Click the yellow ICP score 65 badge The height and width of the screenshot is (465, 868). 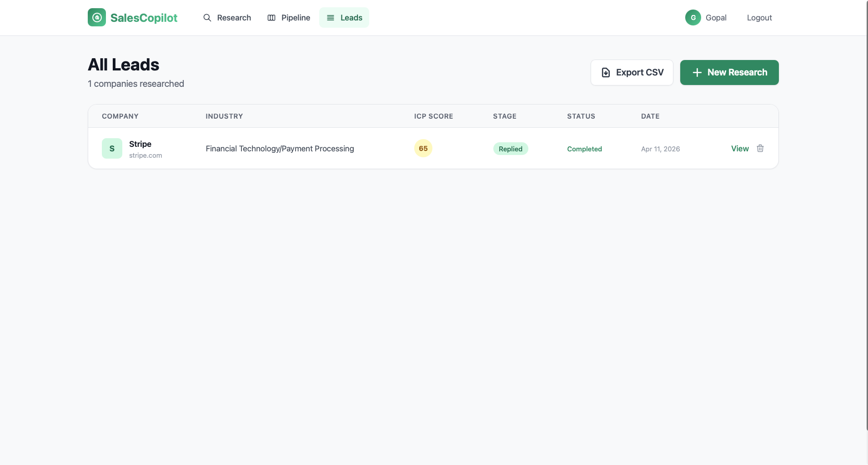[422, 148]
